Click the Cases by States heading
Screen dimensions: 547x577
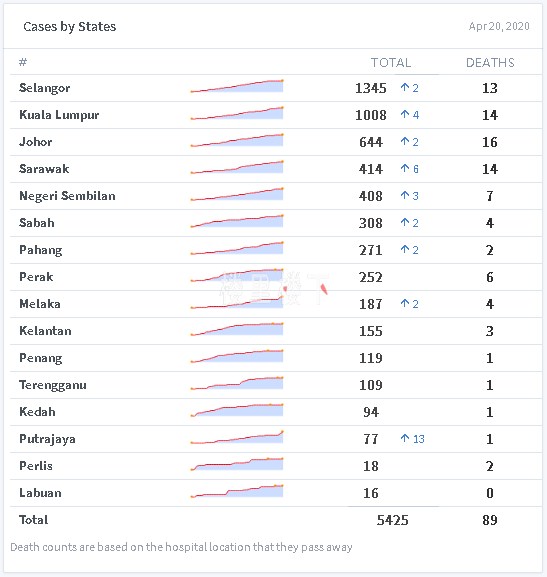point(70,26)
